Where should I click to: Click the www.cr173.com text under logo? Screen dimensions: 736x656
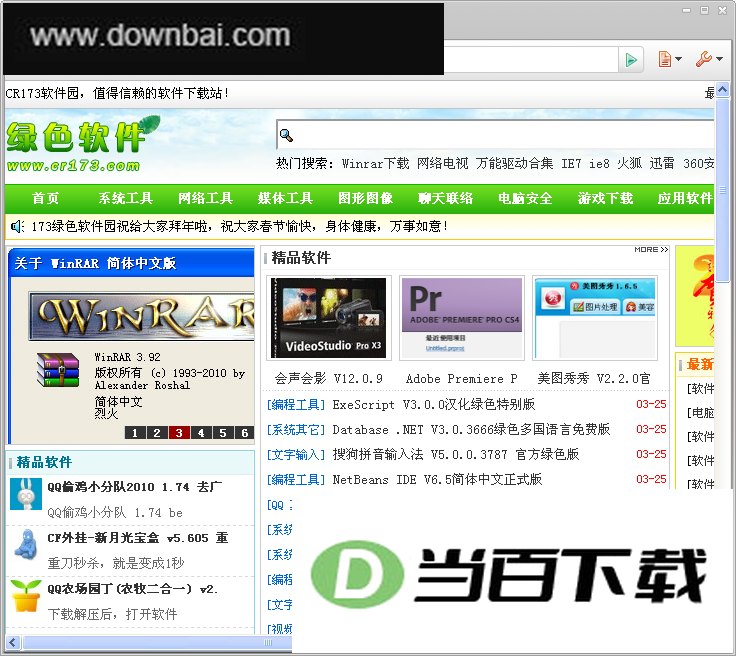pyautogui.click(x=73, y=166)
